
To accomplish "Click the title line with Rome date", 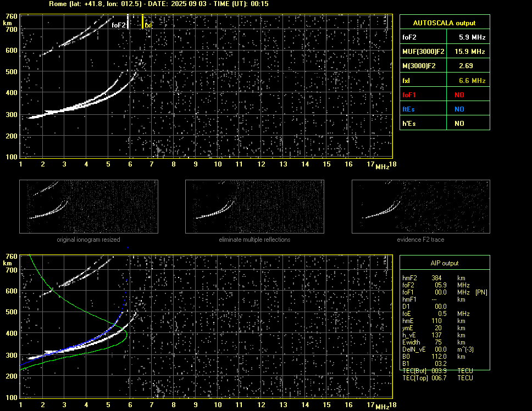I will click(x=159, y=4).
